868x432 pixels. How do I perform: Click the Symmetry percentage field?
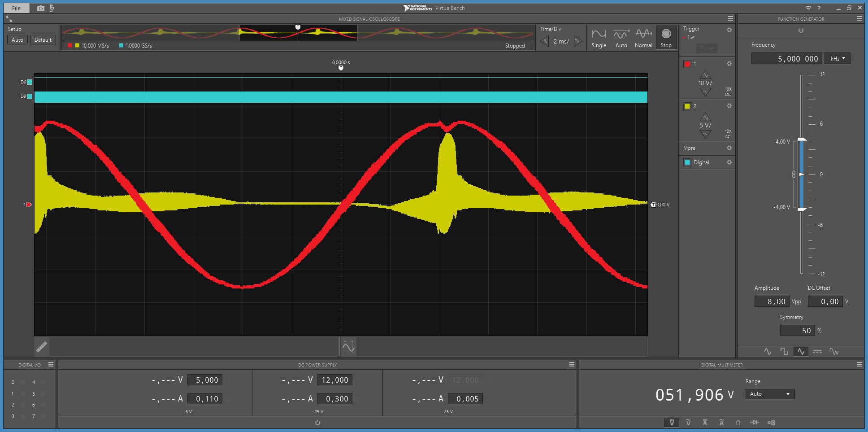coord(797,331)
